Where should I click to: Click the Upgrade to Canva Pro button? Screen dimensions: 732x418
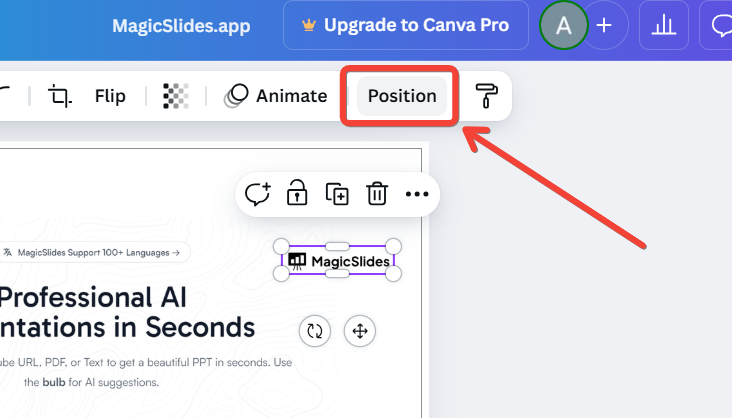[x=404, y=26]
